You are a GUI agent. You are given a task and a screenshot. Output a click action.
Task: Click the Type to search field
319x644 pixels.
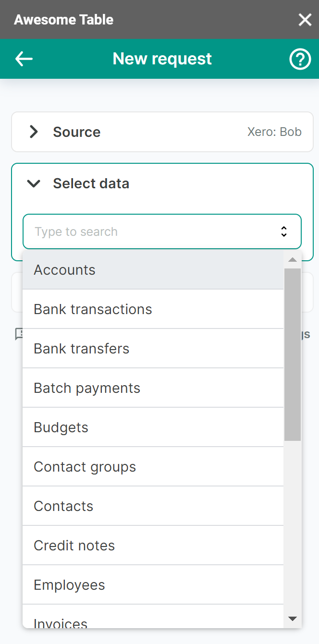tap(149, 231)
